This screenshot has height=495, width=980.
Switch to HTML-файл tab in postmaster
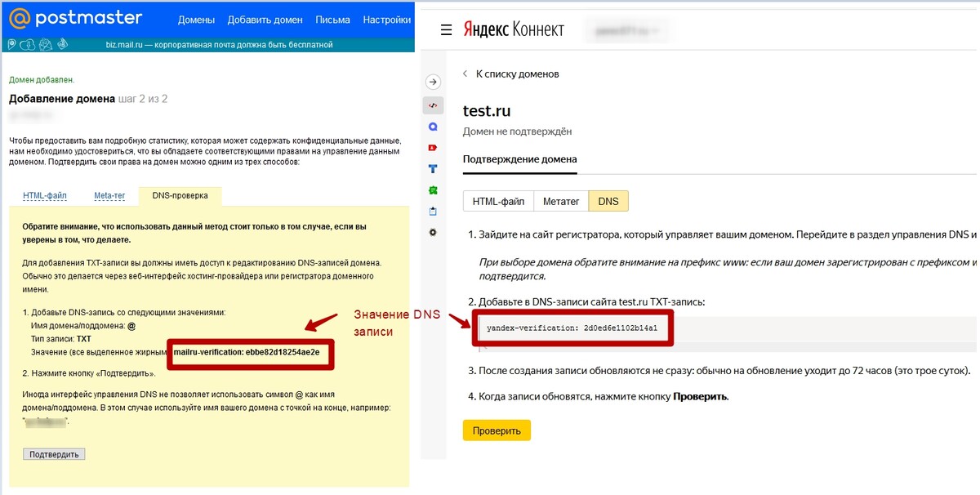[45, 196]
